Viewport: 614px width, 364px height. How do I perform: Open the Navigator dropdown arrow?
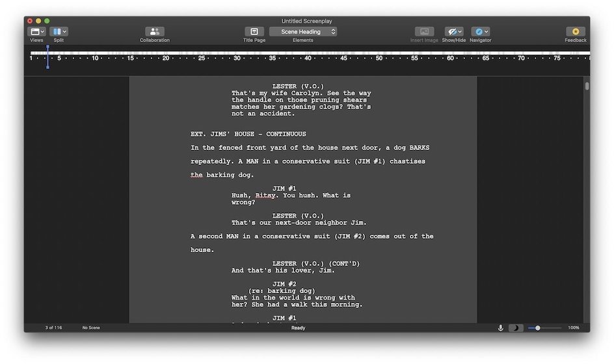[x=487, y=31]
